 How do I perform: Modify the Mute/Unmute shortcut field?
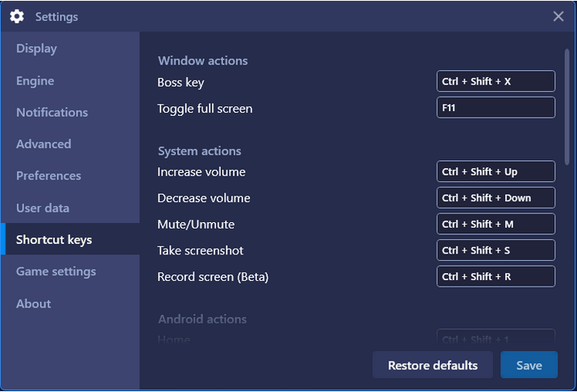(x=496, y=224)
